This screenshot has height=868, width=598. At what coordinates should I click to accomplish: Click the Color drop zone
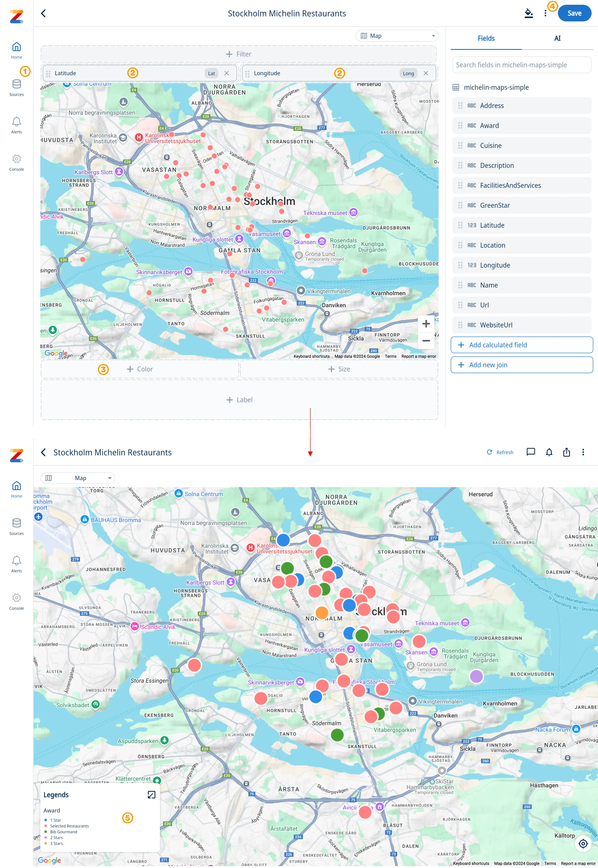140,369
